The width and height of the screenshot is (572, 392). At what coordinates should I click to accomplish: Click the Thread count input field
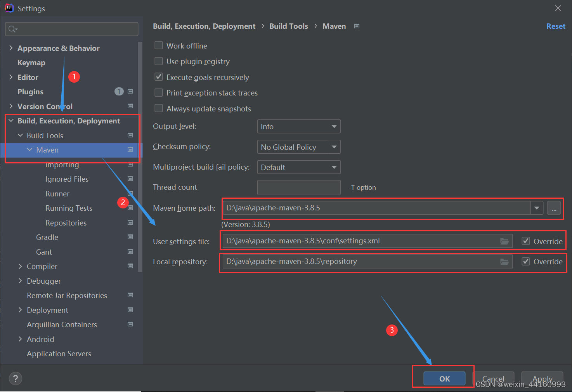coord(299,187)
